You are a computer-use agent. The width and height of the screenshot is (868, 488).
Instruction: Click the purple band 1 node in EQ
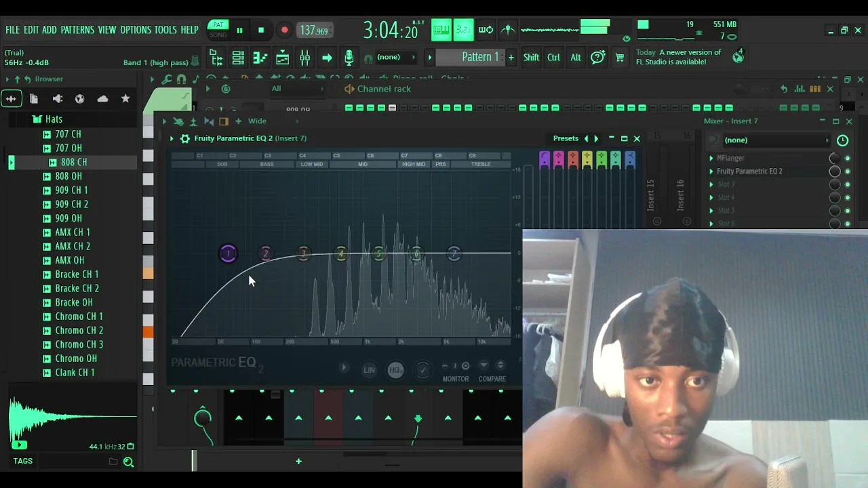(x=228, y=254)
